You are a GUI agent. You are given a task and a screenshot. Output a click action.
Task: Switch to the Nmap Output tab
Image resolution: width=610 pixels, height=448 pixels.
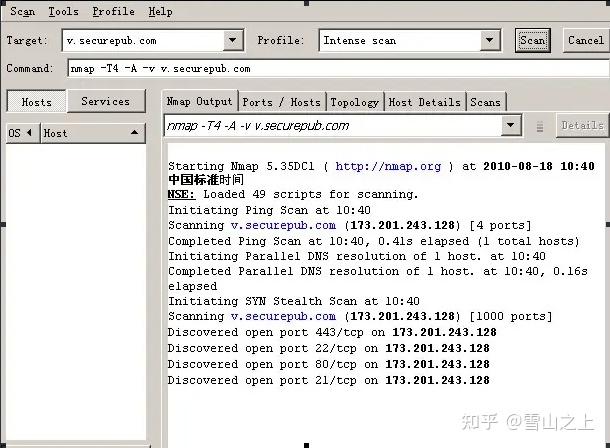pos(199,102)
